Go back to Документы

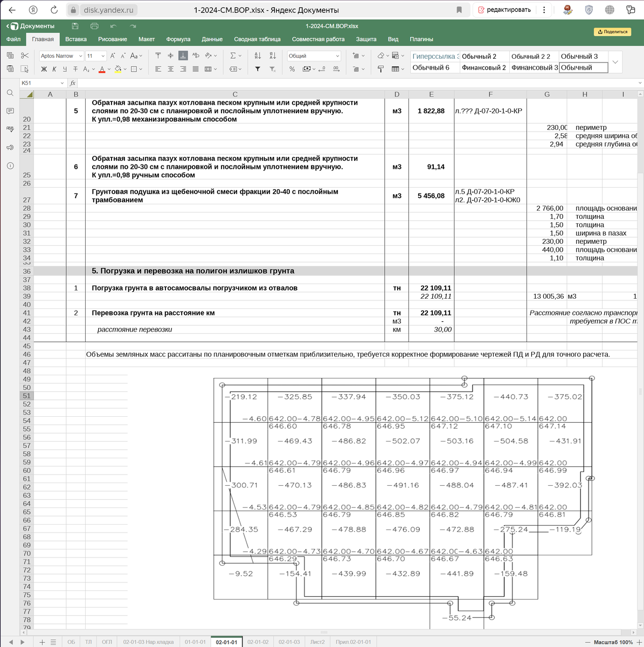click(31, 26)
